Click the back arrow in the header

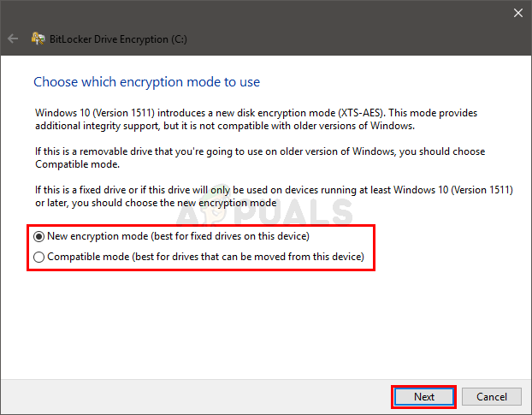(12, 39)
